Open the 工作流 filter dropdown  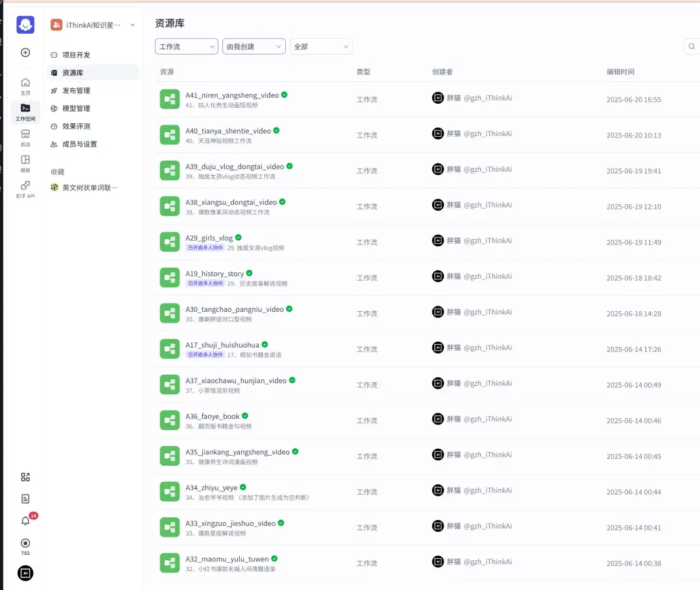tap(186, 46)
